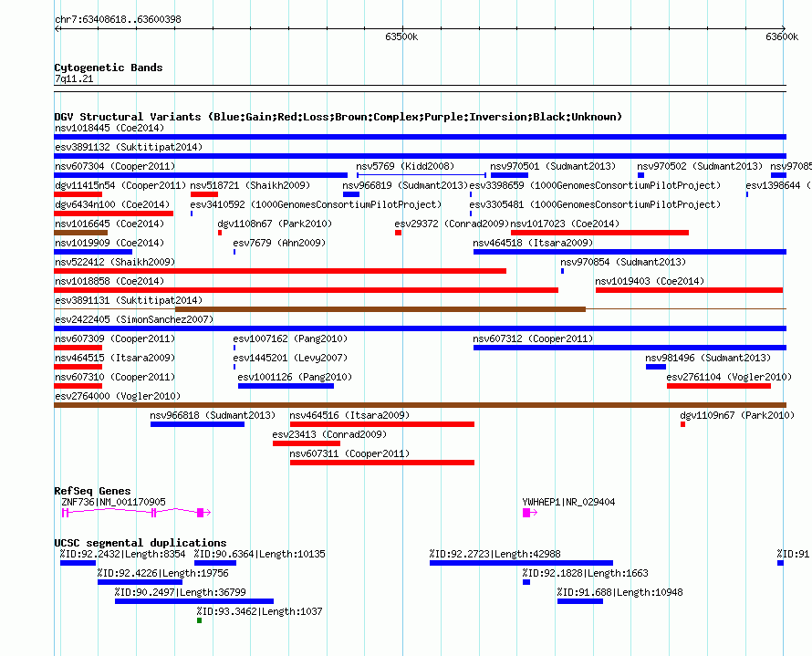
Task: Open the RefSeq Genes track title
Action: 93,491
